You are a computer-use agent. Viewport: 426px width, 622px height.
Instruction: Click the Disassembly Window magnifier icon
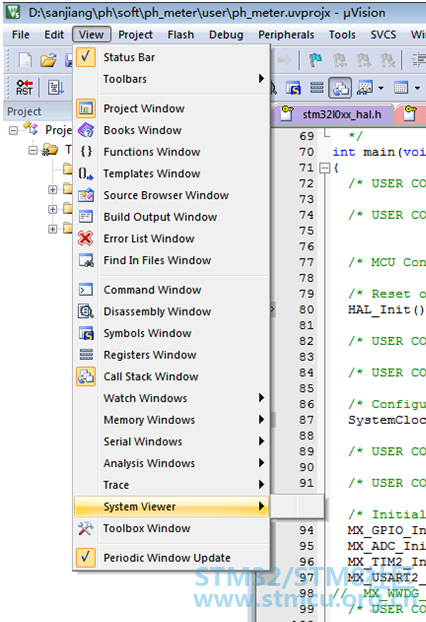(86, 311)
